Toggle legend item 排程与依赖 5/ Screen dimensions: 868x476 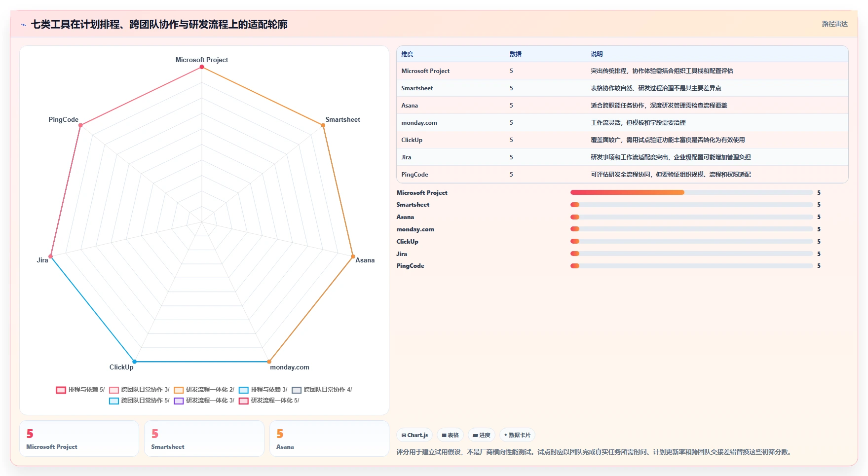80,390
